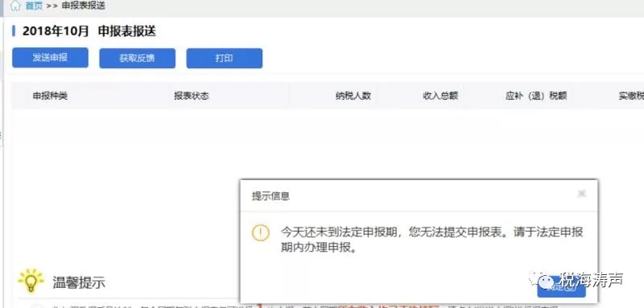Viewport: 644px width, 308px height.
Task: Click the lightbulb icon beside 温馨提示
Action: [31, 281]
